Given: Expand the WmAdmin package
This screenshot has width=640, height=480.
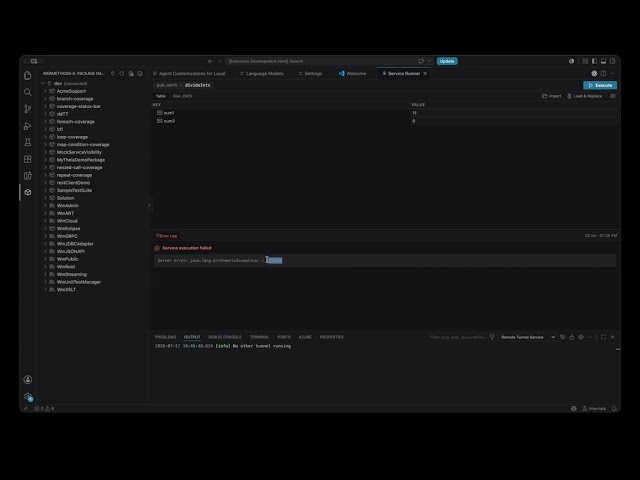Looking at the screenshot, I should pyautogui.click(x=45, y=206).
